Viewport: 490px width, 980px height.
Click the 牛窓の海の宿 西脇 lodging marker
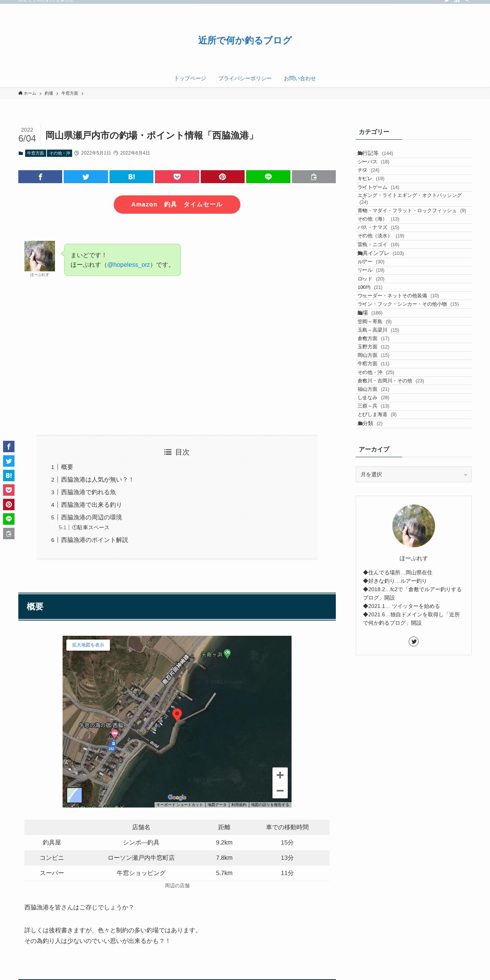pos(114,733)
